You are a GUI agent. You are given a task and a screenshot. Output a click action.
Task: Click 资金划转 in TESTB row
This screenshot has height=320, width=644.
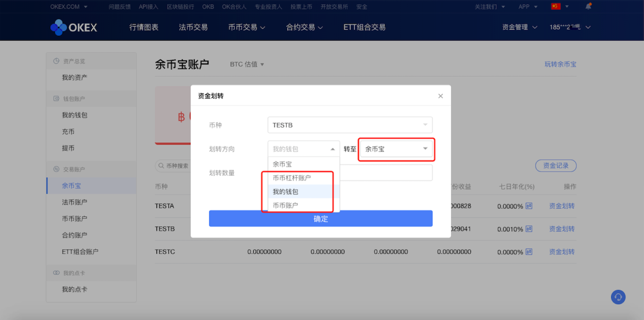(562, 229)
